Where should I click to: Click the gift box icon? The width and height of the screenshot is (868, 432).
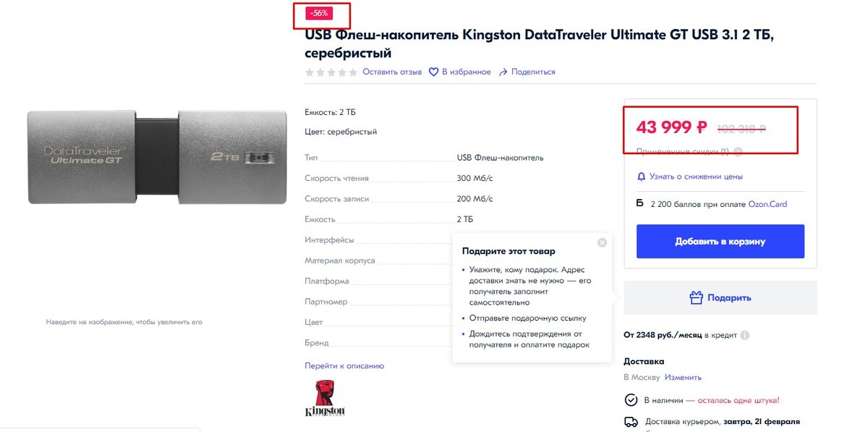click(x=696, y=297)
